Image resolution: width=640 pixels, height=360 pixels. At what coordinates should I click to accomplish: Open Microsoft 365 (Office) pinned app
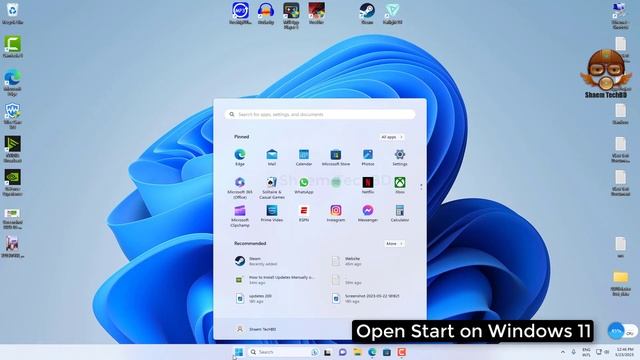240,188
